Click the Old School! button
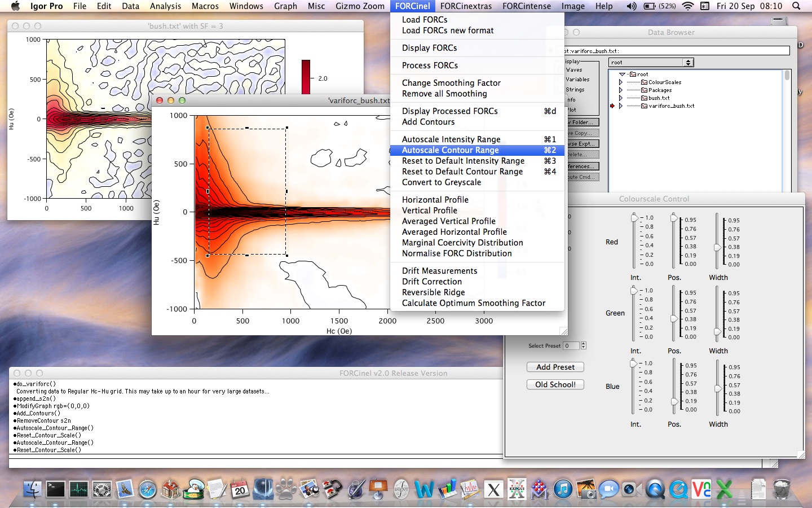812x508 pixels. click(555, 384)
